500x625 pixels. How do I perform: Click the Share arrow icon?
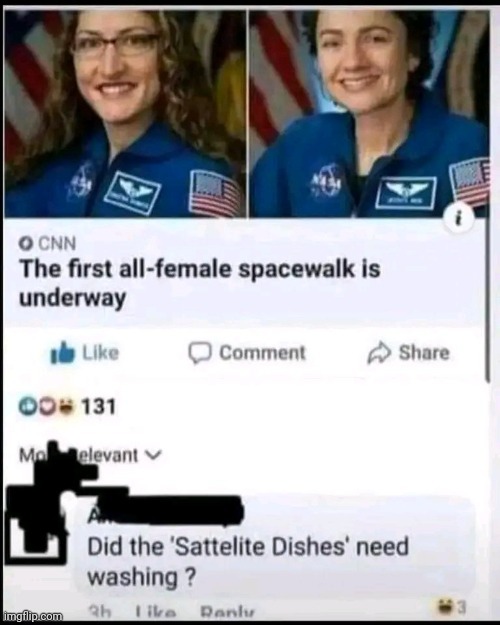[x=379, y=353]
